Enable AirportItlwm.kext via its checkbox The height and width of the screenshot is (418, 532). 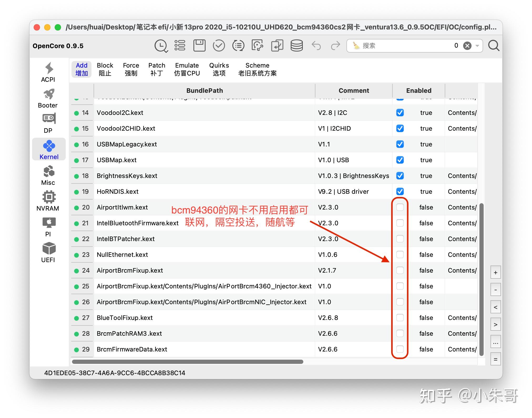[x=400, y=207]
